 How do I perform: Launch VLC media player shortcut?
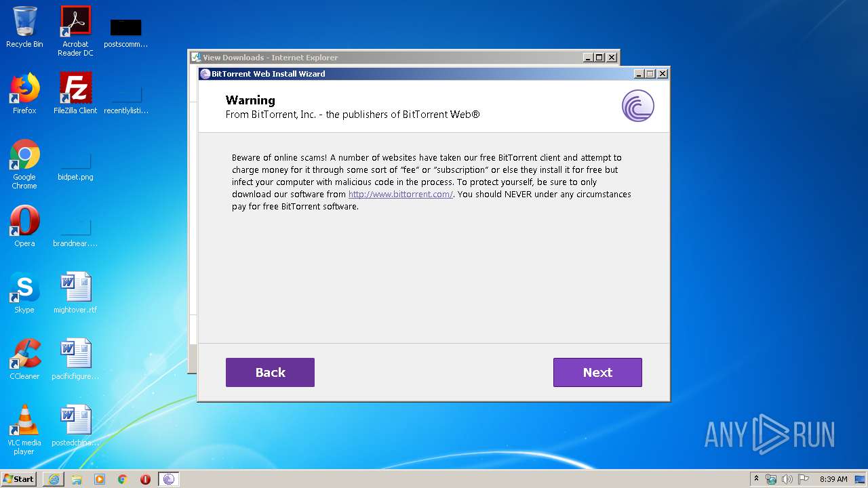24,430
